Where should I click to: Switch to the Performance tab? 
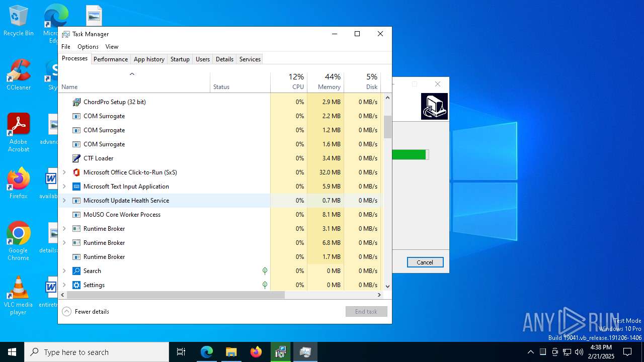tap(111, 59)
